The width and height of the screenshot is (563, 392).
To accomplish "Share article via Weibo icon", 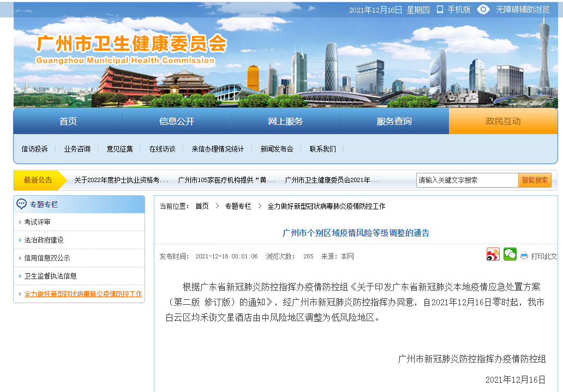I will (x=493, y=254).
